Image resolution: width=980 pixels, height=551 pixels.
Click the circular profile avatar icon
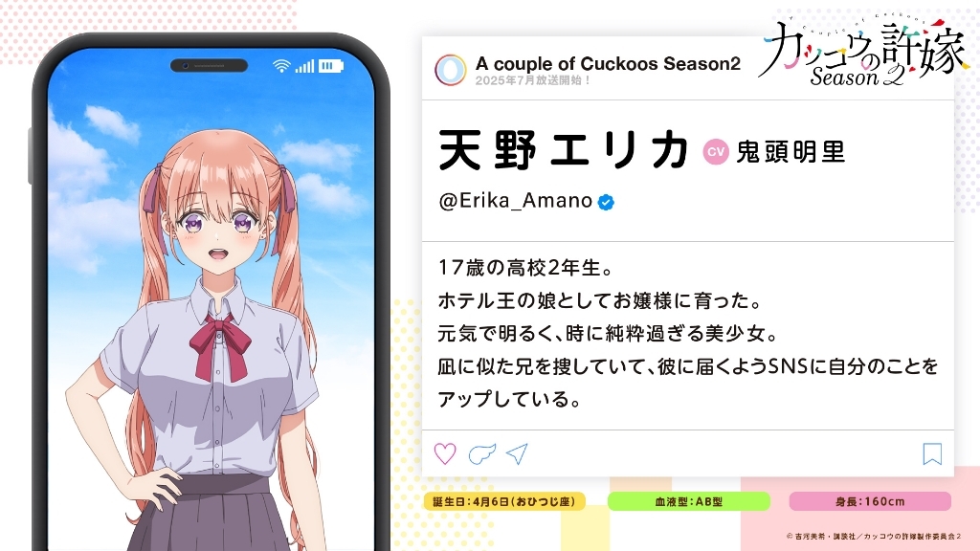(x=451, y=69)
